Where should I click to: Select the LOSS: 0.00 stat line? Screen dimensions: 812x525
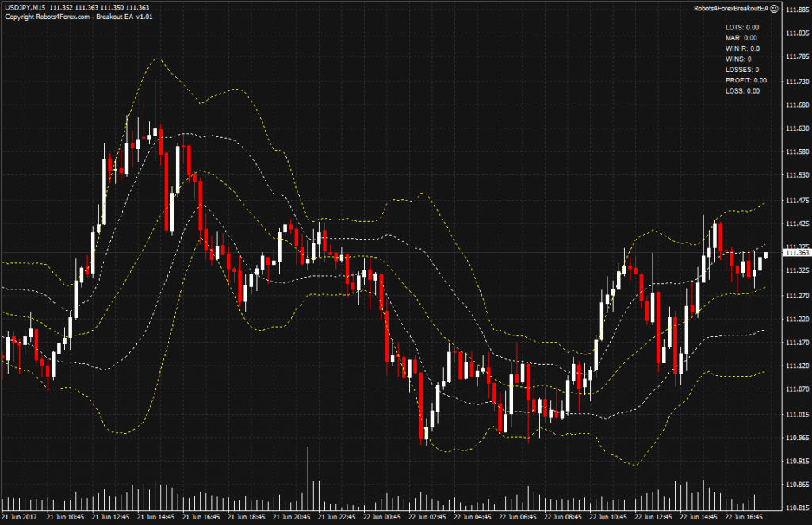coord(742,91)
